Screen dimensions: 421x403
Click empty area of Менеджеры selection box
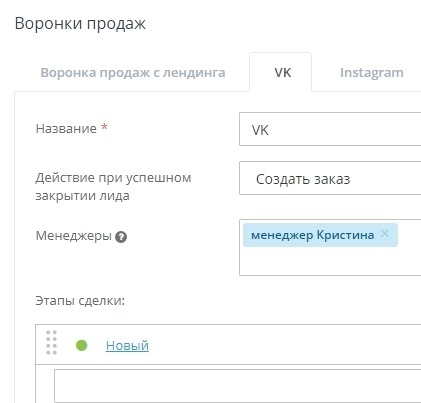330,262
